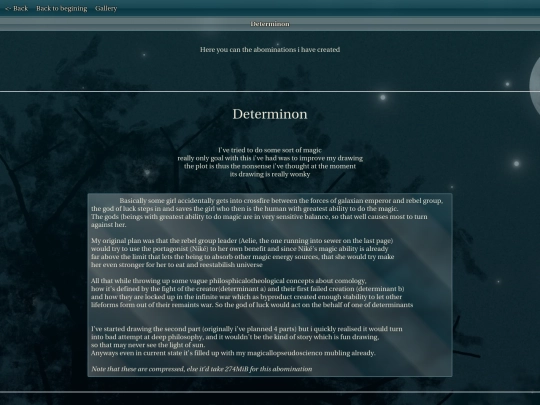Click the small 'Determinon' header bar title
The image size is (540, 405).
pos(270,24)
